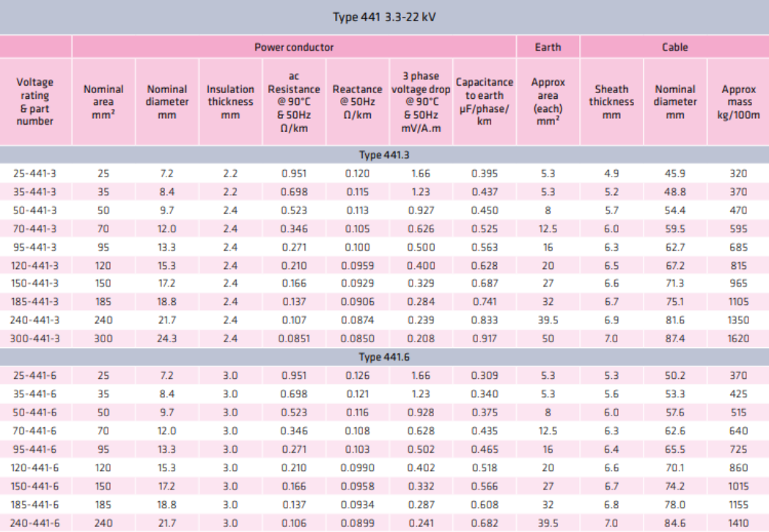Click the 'Voltage rating & part number' column header
Viewport: 769px width, 532px height.
(34, 102)
